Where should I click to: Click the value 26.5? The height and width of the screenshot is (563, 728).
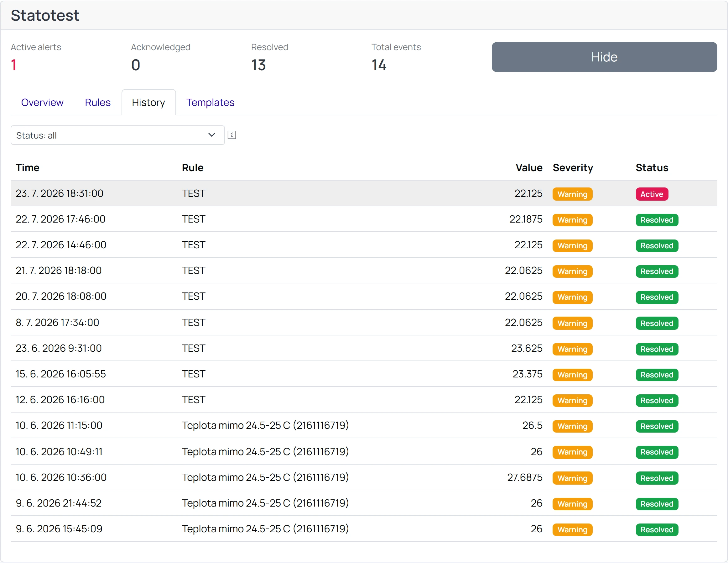pos(532,425)
